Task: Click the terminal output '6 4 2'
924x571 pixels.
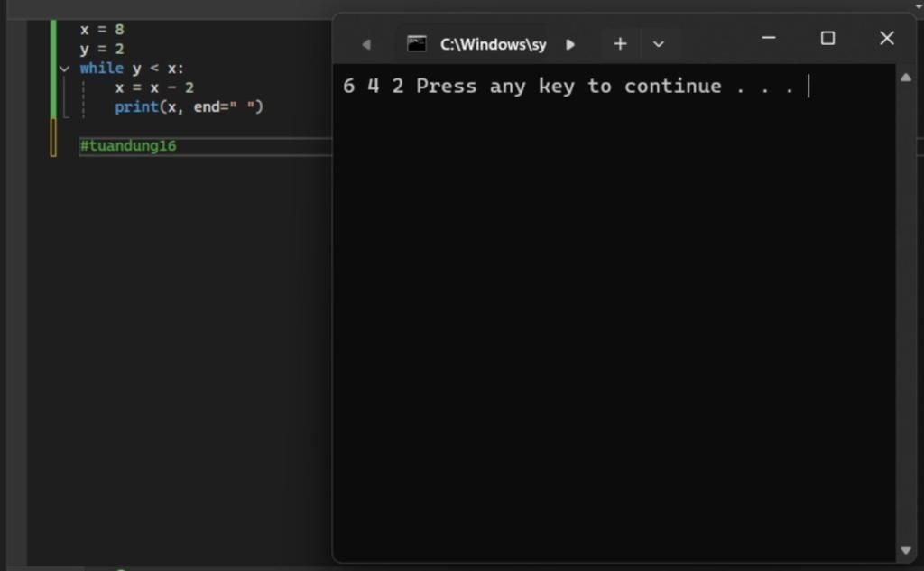Action: [x=373, y=87]
